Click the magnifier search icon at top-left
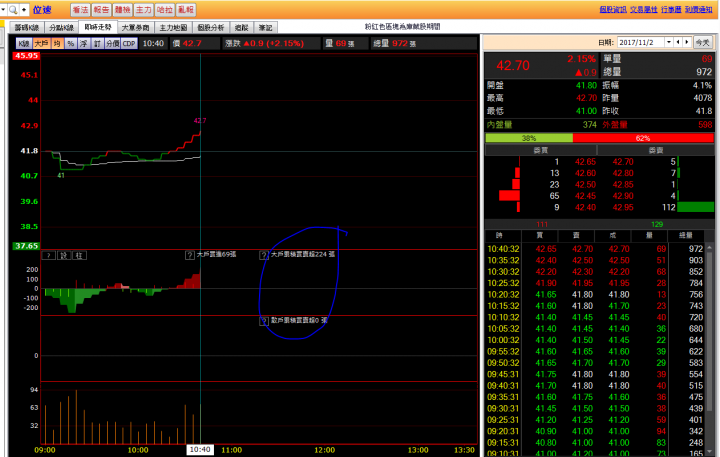 point(13,9)
